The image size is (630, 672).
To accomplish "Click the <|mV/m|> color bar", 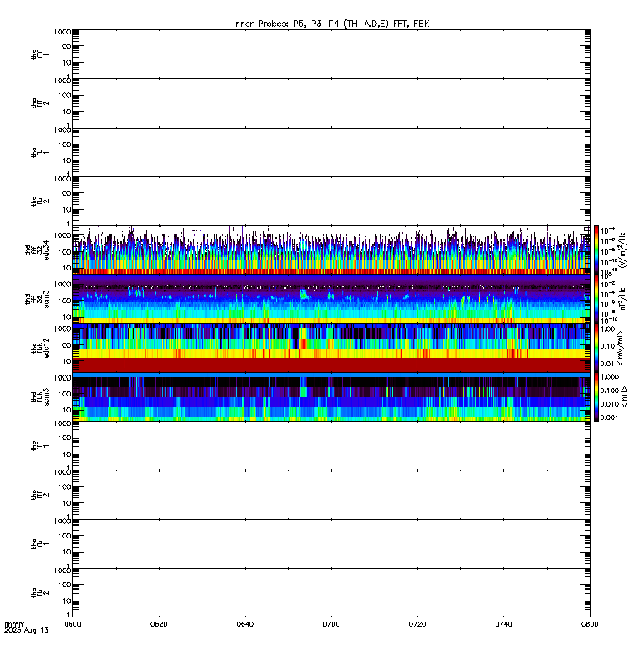I will [596, 348].
